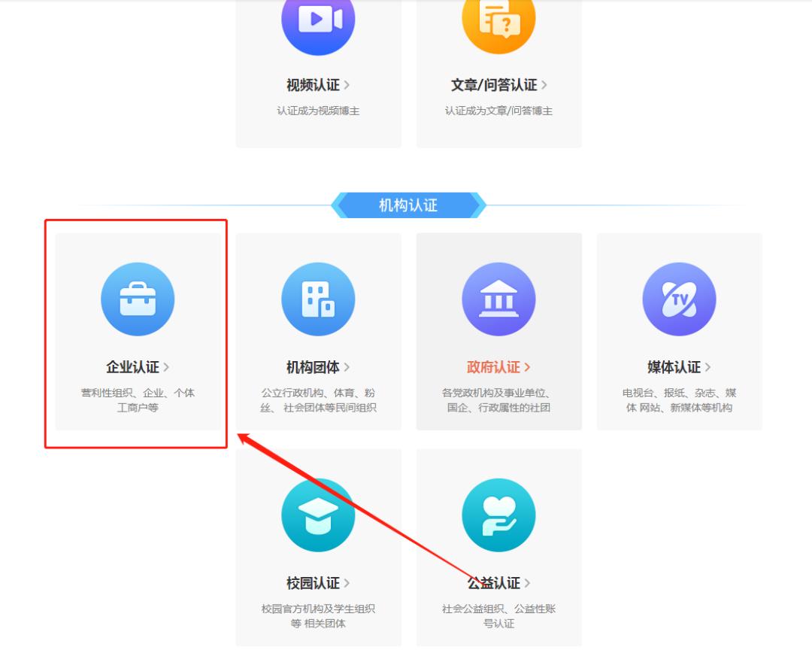812x650 pixels.
Task: Click the 企业认证 briefcase icon
Action: (138, 298)
